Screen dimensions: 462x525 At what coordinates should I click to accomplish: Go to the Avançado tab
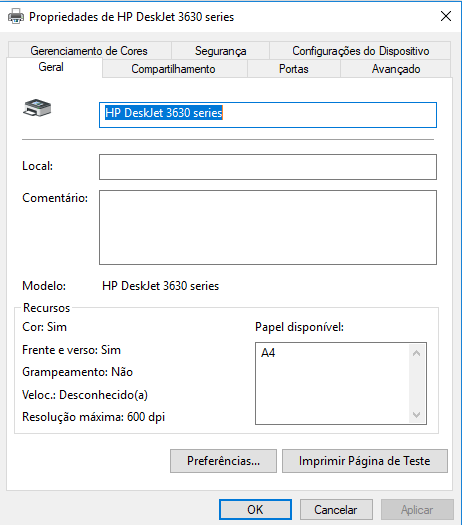[x=396, y=69]
